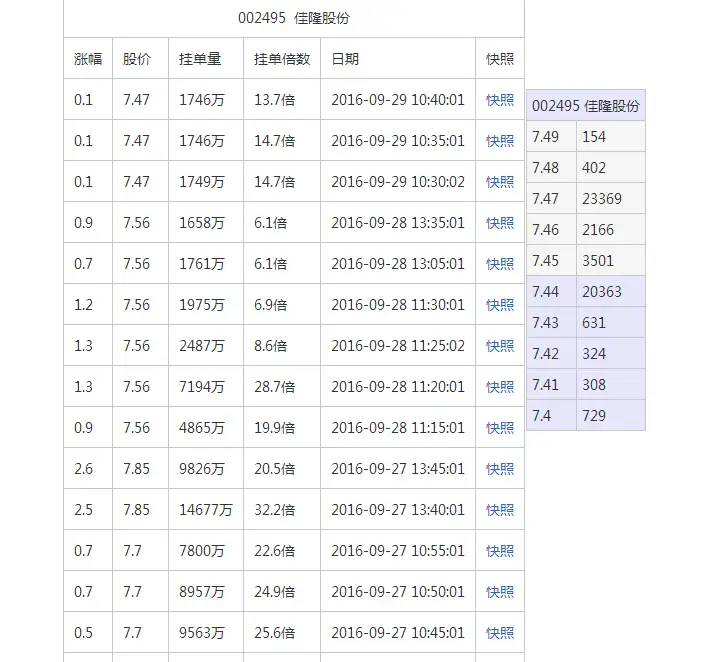Open 快照 link for 2016-09-27 10:45:01

point(500,632)
